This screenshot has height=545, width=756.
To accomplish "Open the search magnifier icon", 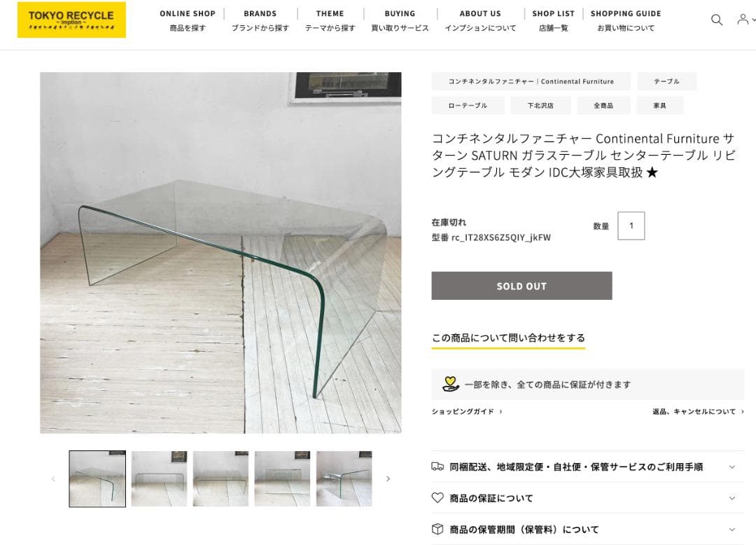I will point(717,20).
